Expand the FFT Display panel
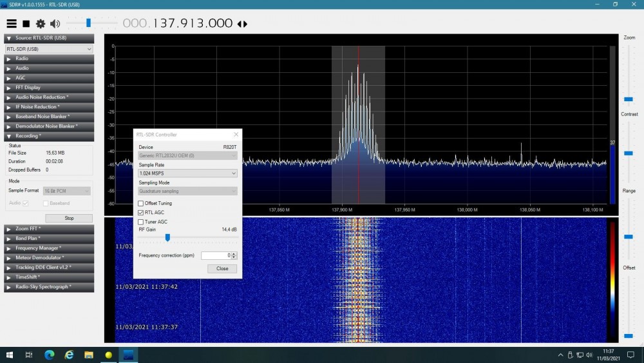Image resolution: width=644 pixels, height=363 pixels. (x=49, y=88)
